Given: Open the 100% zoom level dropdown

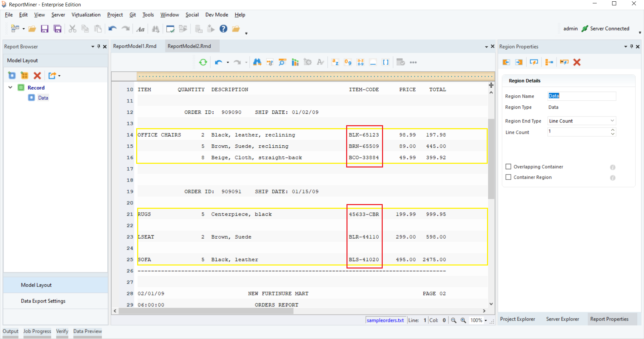Looking at the screenshot, I should pyautogui.click(x=485, y=321).
